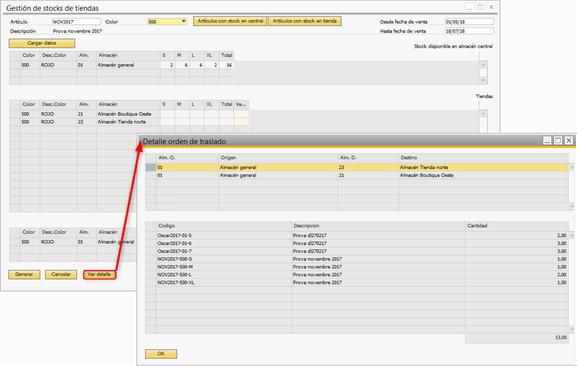Click the Ve... column header in Tiendas grid
The image size is (577, 366).
[x=241, y=104]
